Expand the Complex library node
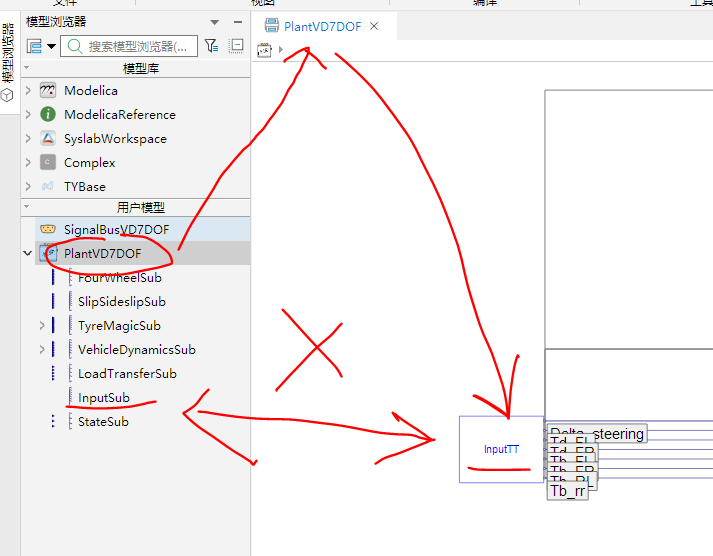This screenshot has height=556, width=713. [28, 162]
